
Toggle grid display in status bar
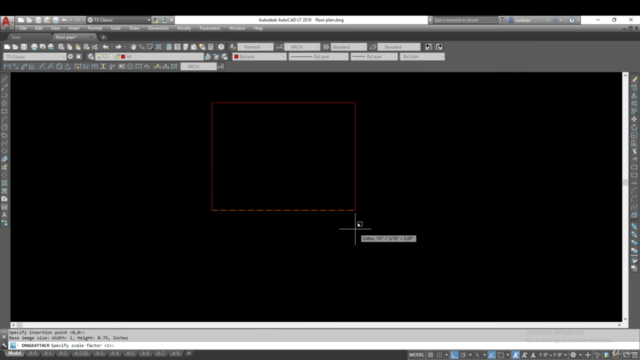(x=431, y=355)
